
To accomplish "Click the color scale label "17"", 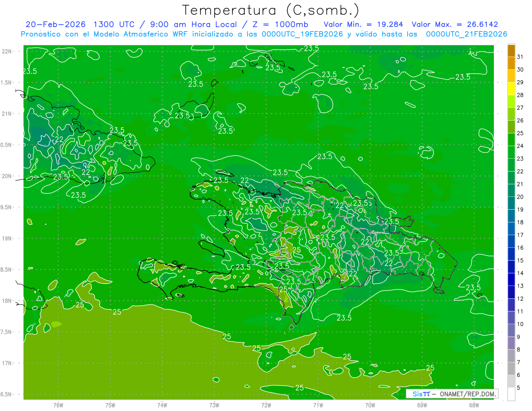I will tap(520, 235).
